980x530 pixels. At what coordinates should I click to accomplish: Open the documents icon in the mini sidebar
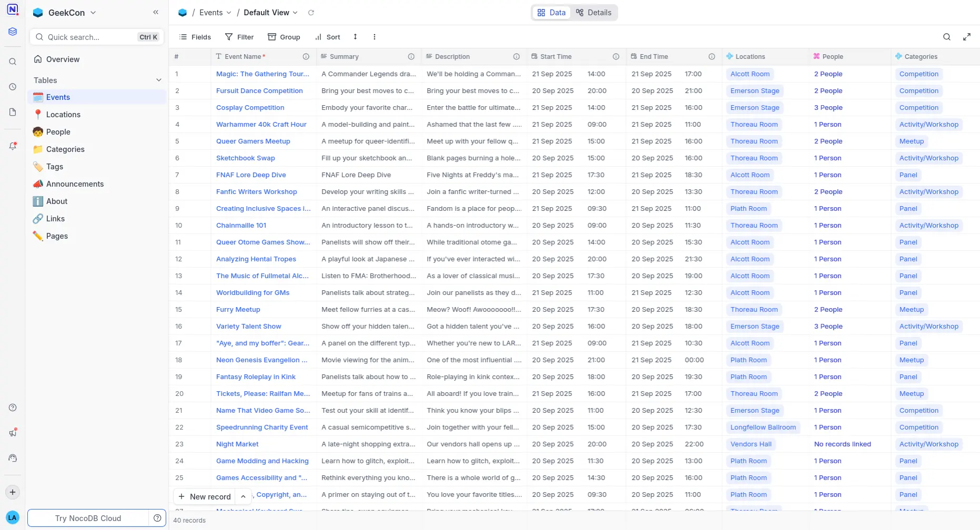13,112
